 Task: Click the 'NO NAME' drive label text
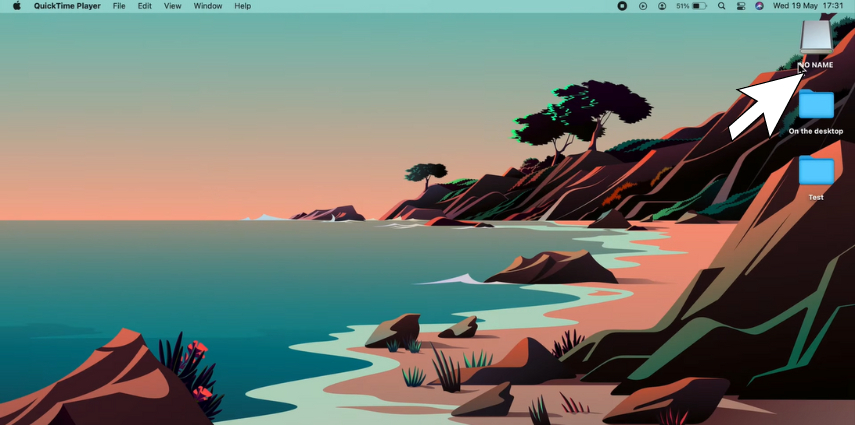pyautogui.click(x=816, y=65)
